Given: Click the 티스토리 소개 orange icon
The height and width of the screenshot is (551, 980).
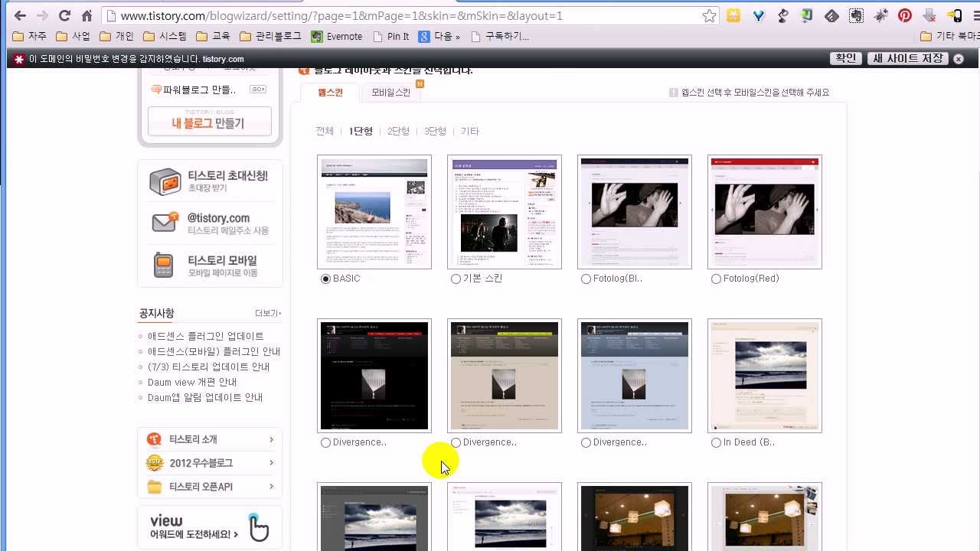Looking at the screenshot, I should [x=155, y=439].
